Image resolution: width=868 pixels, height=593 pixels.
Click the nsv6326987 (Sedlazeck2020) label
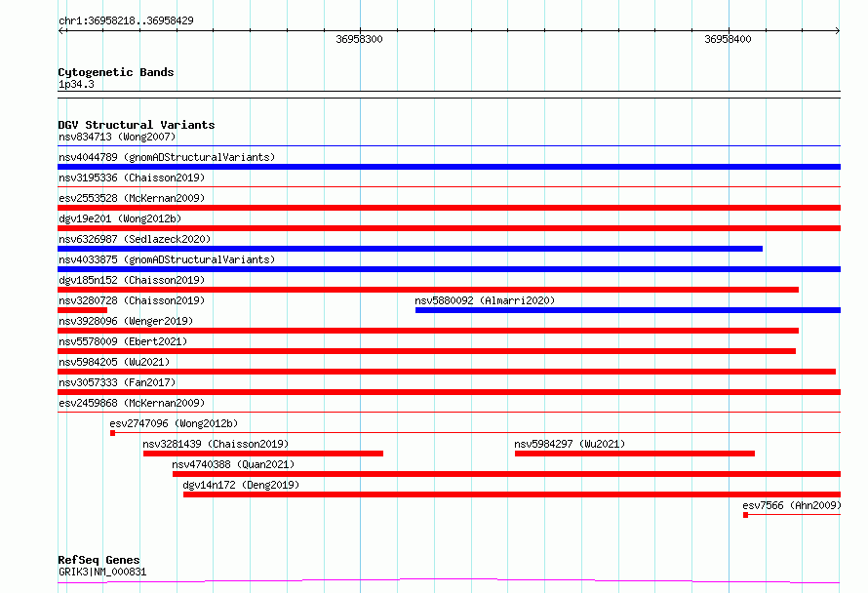(x=135, y=239)
